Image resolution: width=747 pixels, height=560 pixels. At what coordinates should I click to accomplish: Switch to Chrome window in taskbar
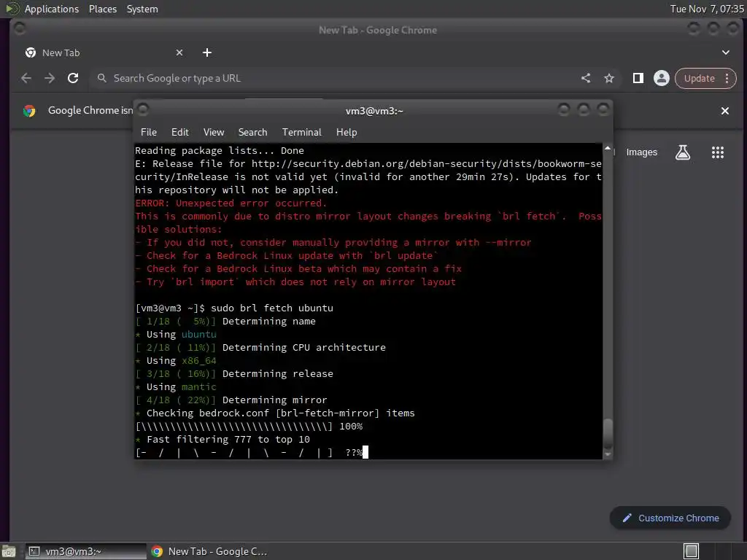[x=209, y=551]
